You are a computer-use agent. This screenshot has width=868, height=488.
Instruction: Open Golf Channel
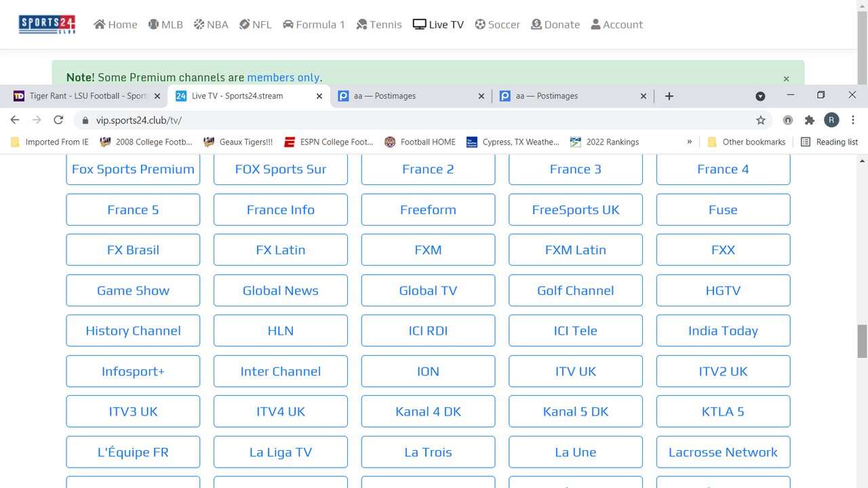pos(576,290)
